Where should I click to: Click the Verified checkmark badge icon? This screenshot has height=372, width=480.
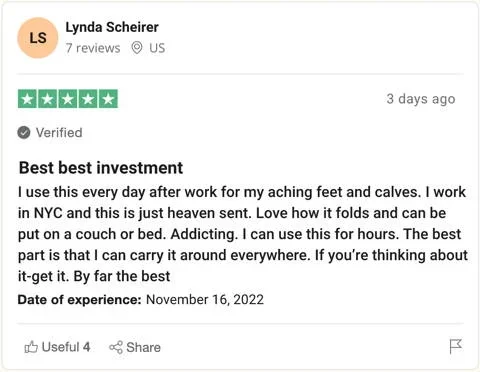24,133
